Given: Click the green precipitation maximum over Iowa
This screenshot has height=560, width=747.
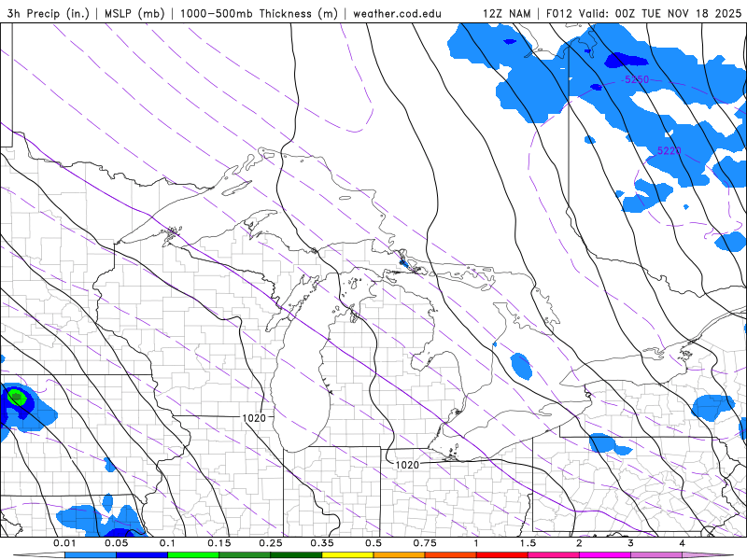Looking at the screenshot, I should [16, 396].
